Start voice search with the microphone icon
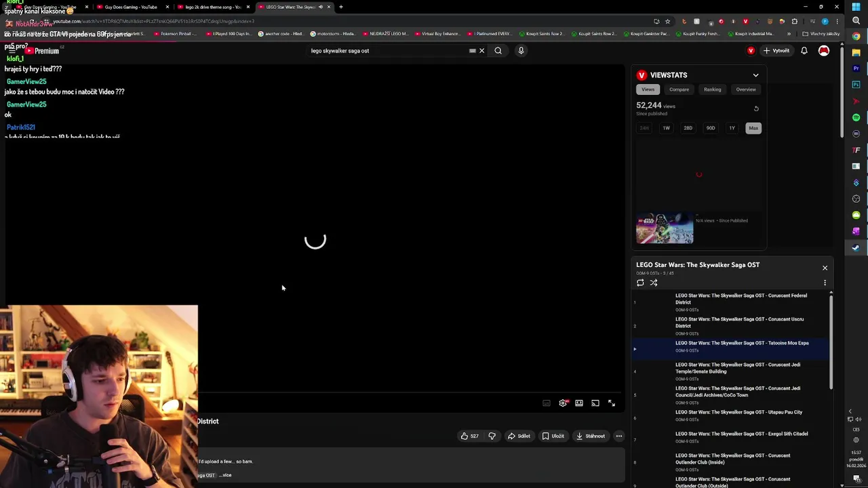The image size is (868, 488). click(521, 51)
